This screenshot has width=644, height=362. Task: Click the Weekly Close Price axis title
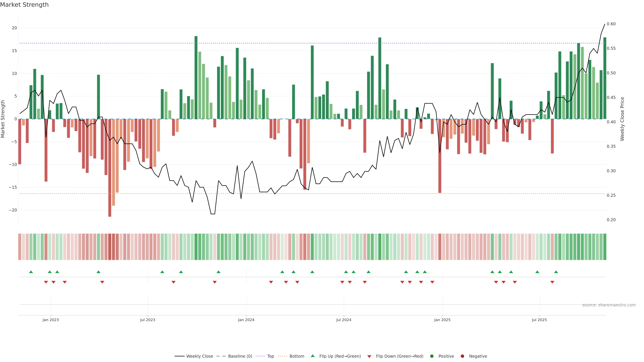pos(622,119)
